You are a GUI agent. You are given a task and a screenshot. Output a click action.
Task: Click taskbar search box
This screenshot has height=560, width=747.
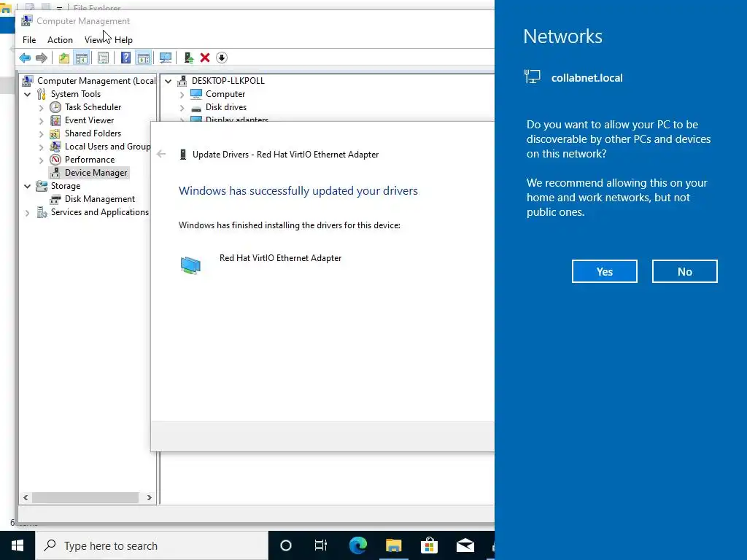coord(152,545)
